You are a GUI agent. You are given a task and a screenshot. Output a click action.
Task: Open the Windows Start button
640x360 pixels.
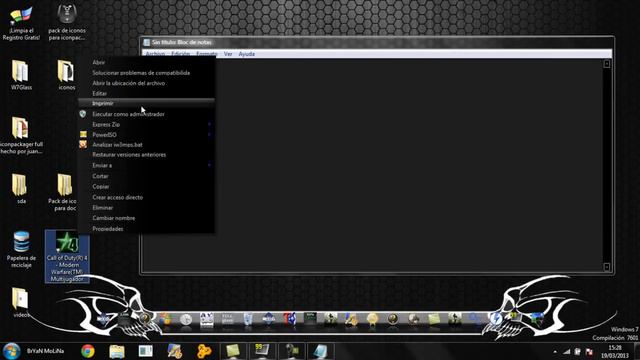point(11,351)
